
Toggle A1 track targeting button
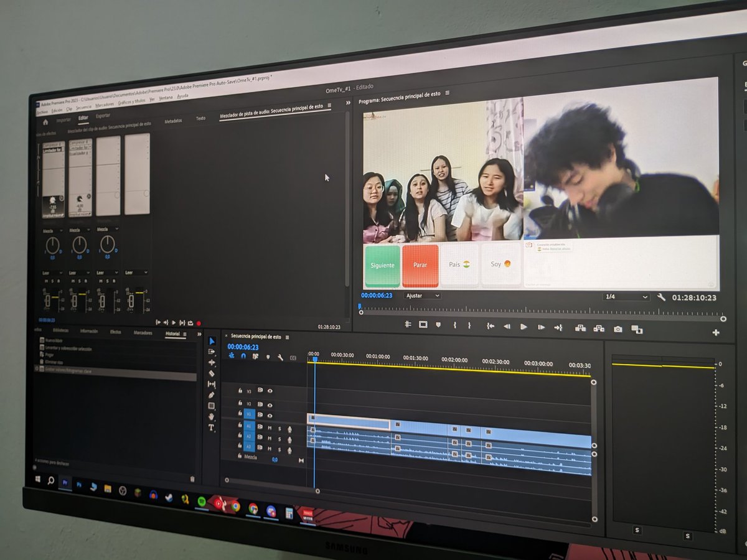[250, 426]
